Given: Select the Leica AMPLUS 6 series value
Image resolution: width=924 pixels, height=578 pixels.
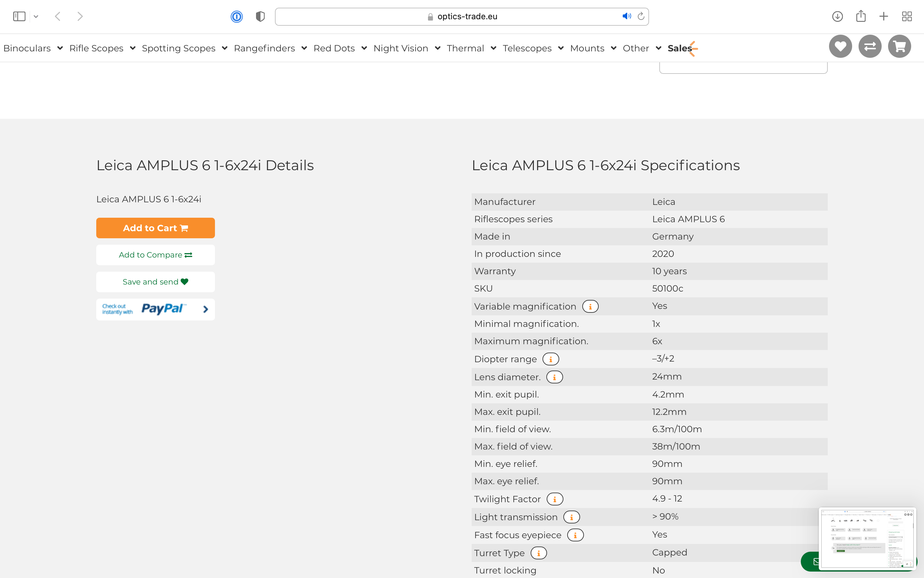Looking at the screenshot, I should tap(689, 219).
